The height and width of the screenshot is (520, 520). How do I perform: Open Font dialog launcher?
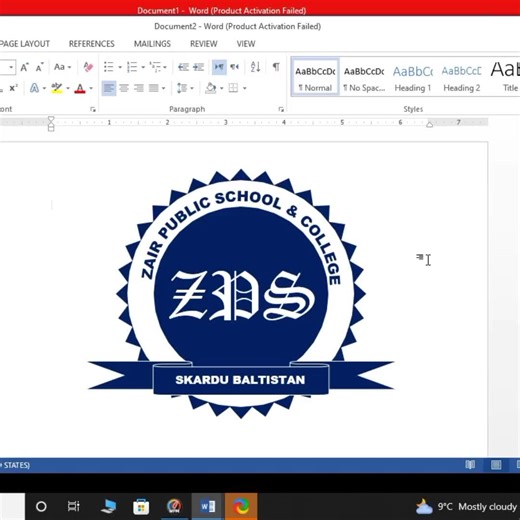[x=93, y=109]
